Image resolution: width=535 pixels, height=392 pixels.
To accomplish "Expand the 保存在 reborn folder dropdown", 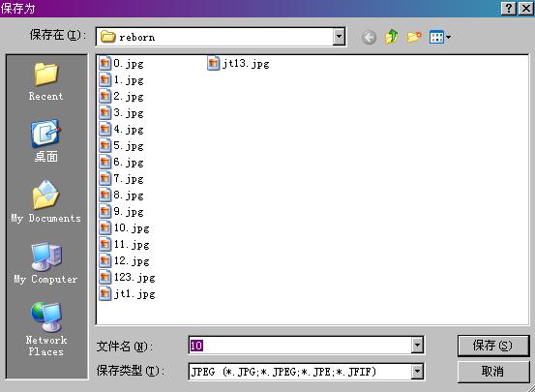I will (x=339, y=37).
